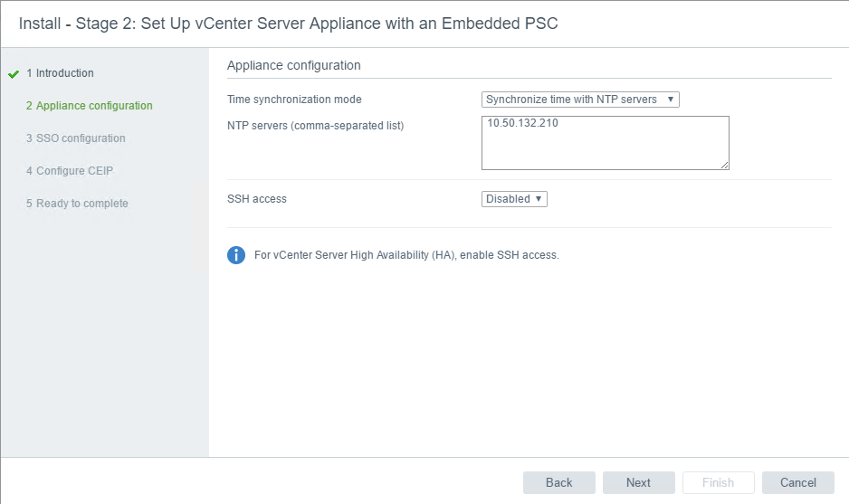Click the HA SSH access info message
The width and height of the screenshot is (849, 504).
click(x=406, y=255)
